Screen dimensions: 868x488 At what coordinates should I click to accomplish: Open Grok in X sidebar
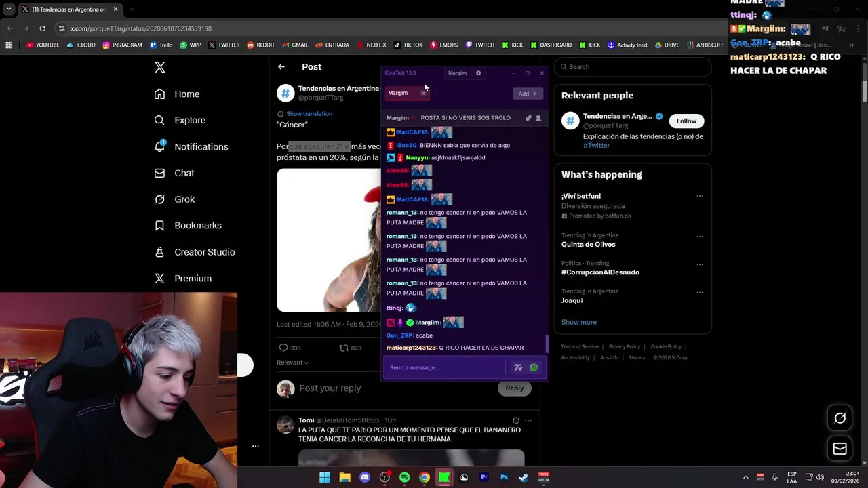point(174,199)
